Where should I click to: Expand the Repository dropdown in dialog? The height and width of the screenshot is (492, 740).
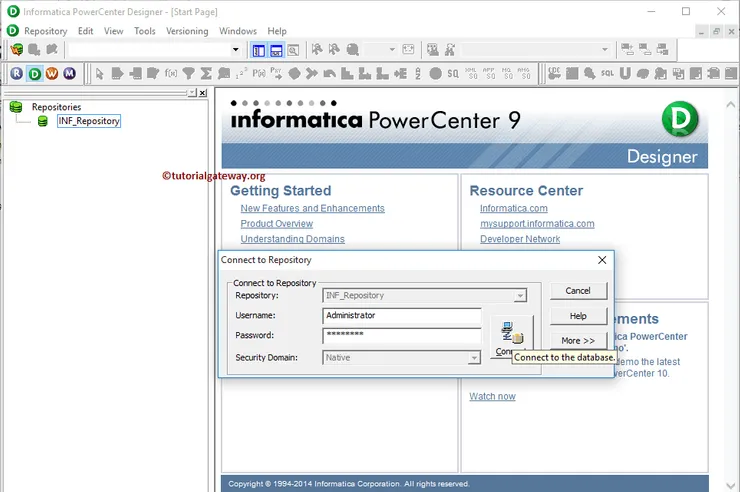tap(520, 296)
